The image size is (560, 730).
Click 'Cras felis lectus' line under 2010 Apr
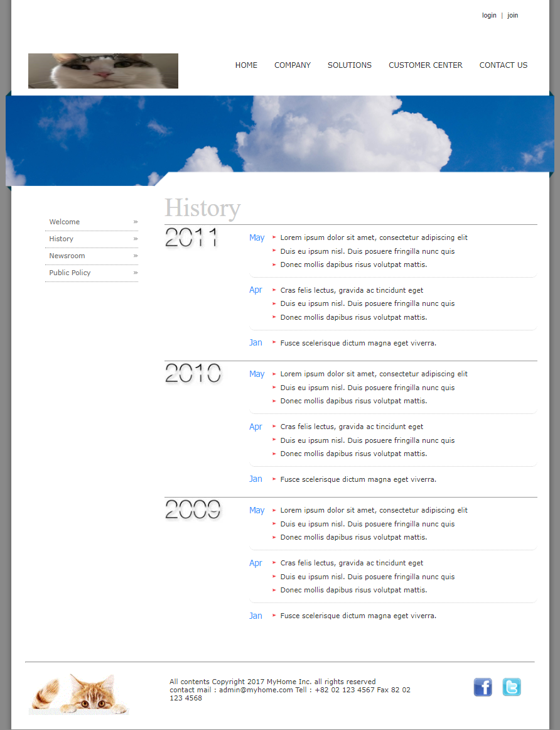352,427
